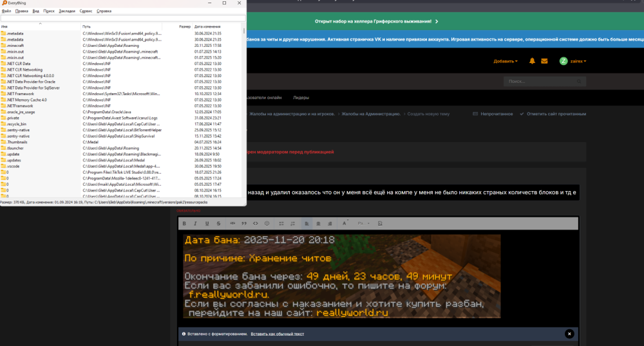The width and height of the screenshot is (644, 346).
Task: Select the .NET Memory Cache 4.0 folder
Action: coord(121,100)
